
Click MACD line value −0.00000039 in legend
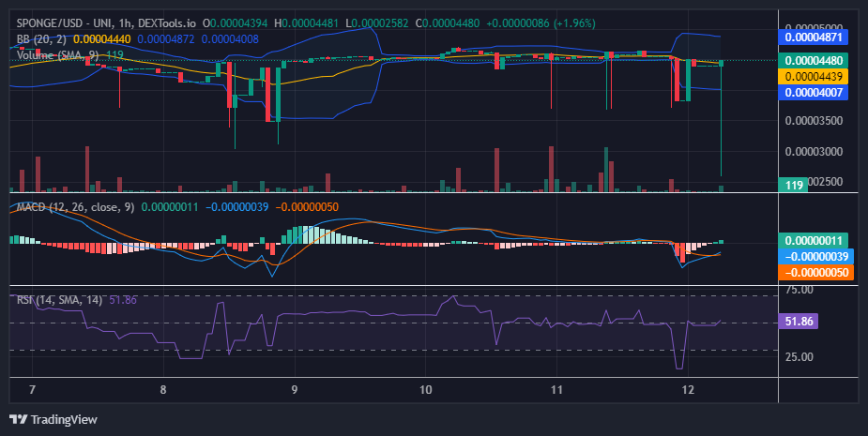click(236, 207)
